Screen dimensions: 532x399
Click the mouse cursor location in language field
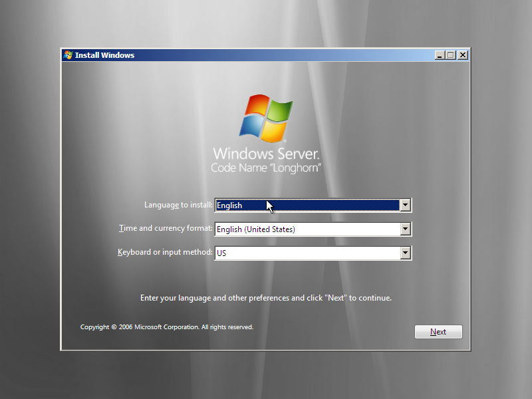coord(268,205)
